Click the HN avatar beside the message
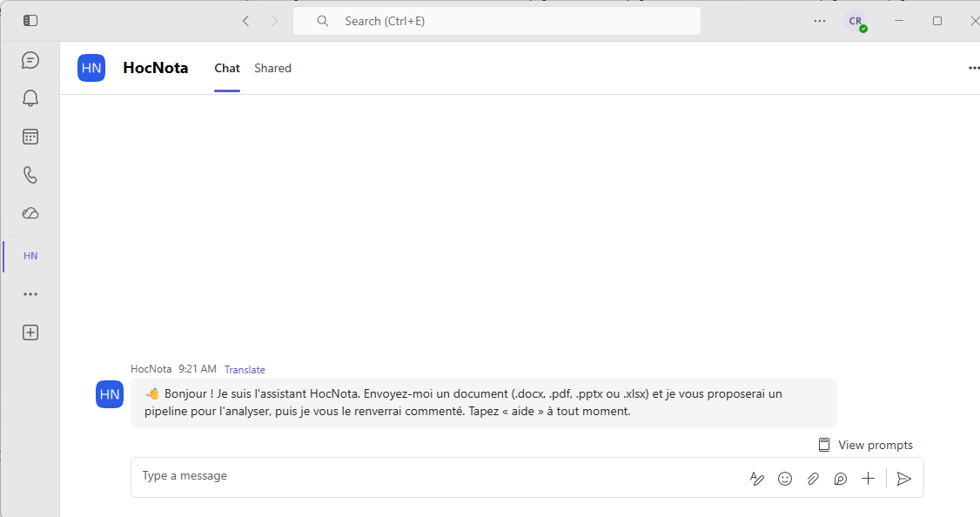Image resolution: width=980 pixels, height=517 pixels. coord(110,394)
